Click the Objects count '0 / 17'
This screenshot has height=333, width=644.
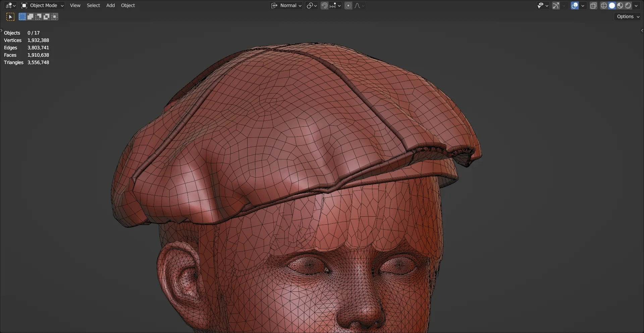(34, 33)
